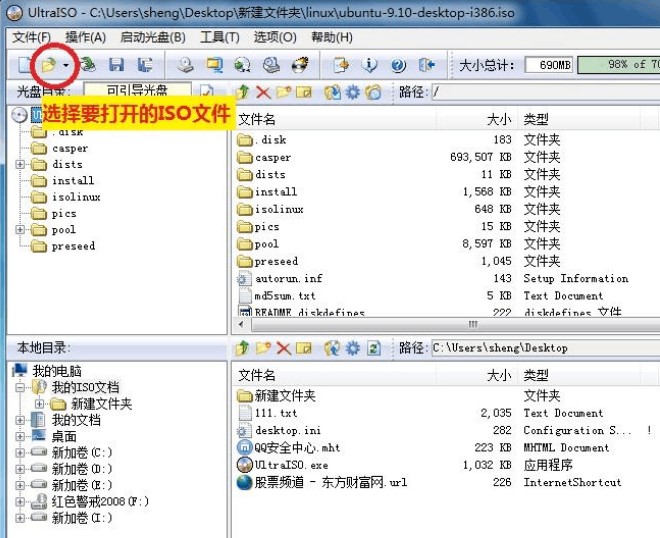Screen dimensions: 660x538
Task: Expand the 新加卷 (C:) drive node
Action: 20,453
